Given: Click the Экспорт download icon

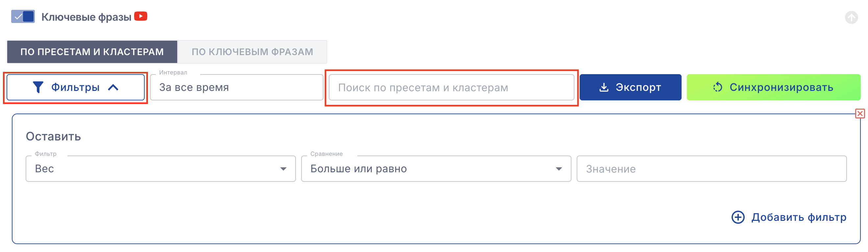Looking at the screenshot, I should click(x=604, y=88).
